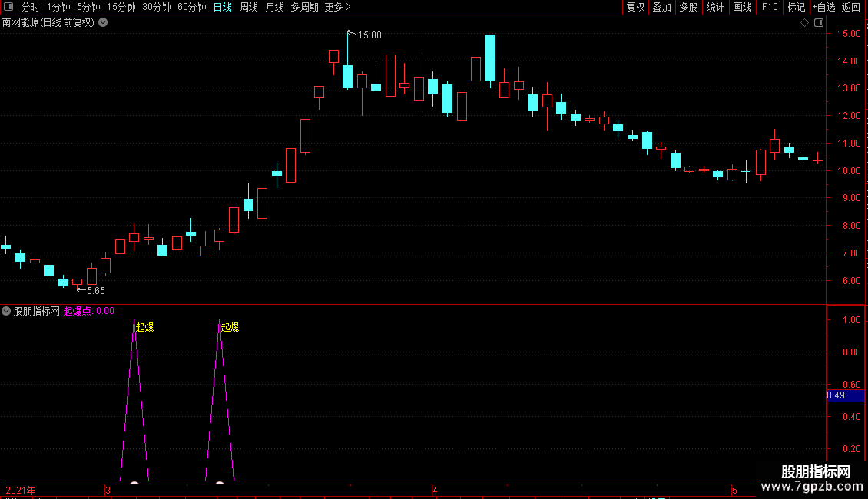Click the 2021年 date label
The width and height of the screenshot is (868, 499).
(x=21, y=490)
